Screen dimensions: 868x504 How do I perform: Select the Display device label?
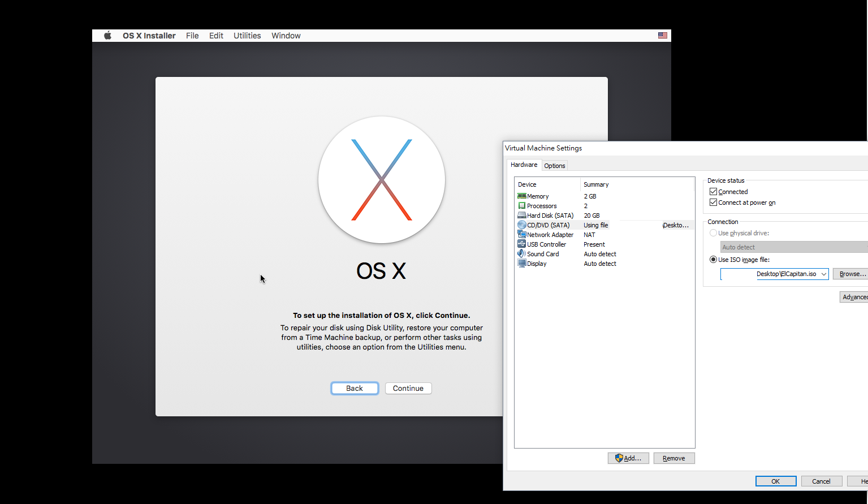click(537, 264)
